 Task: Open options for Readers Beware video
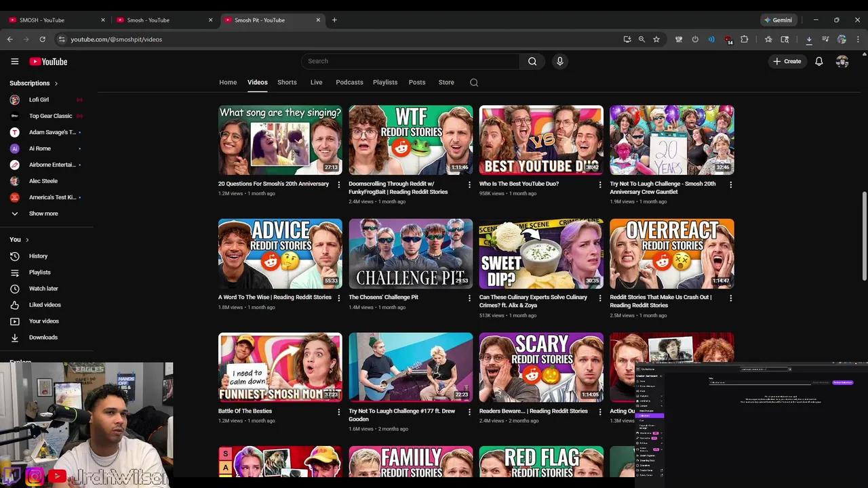[x=599, y=412]
